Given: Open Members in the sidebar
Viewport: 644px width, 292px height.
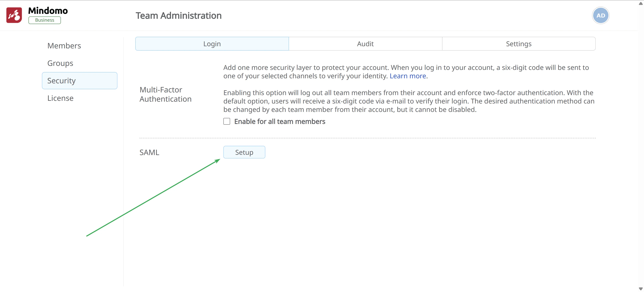Looking at the screenshot, I should pos(64,46).
